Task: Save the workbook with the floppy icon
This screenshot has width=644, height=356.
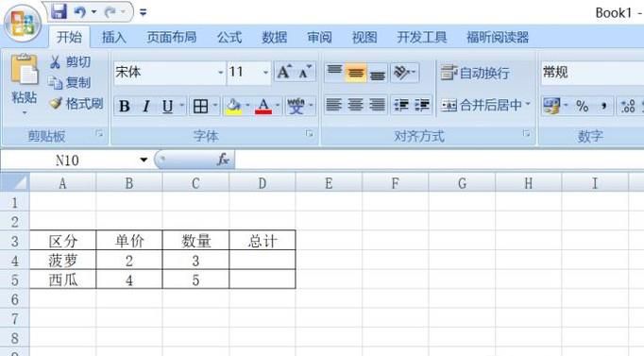Action: (59, 11)
